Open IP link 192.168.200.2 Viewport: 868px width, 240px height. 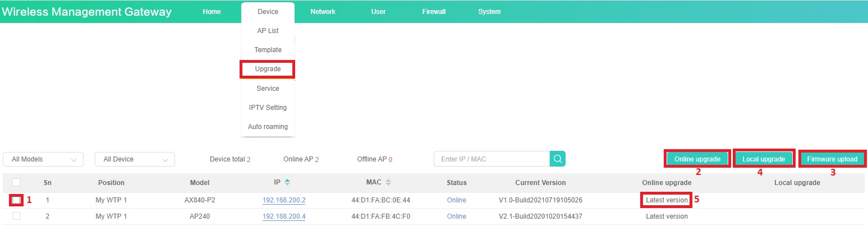283,200
